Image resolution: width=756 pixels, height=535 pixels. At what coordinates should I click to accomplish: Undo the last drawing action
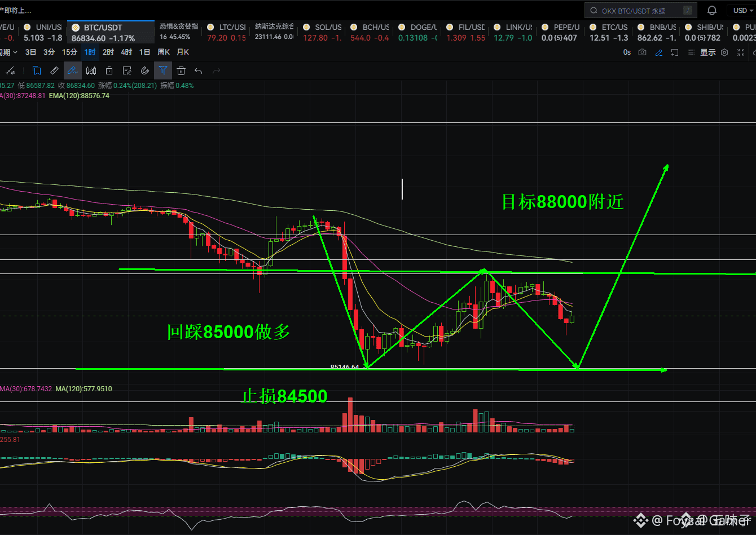tap(199, 71)
